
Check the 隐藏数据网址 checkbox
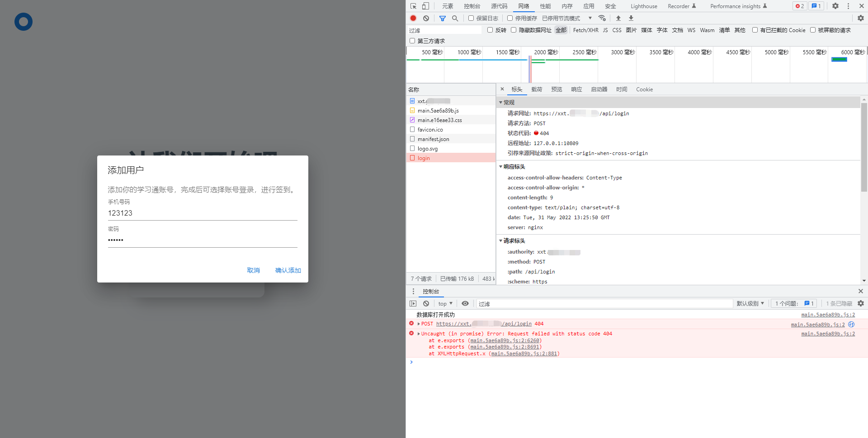tap(514, 30)
